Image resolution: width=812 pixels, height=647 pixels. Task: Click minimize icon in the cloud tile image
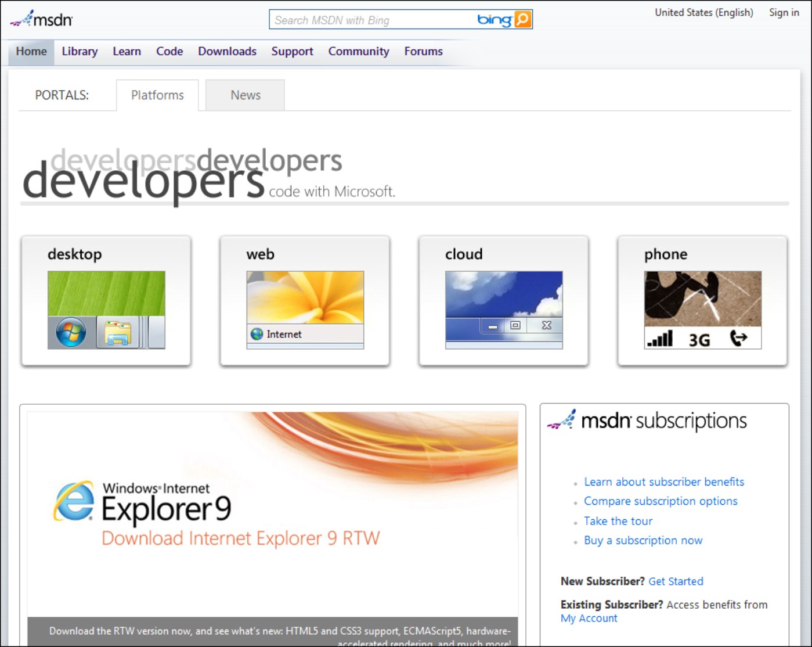(493, 326)
